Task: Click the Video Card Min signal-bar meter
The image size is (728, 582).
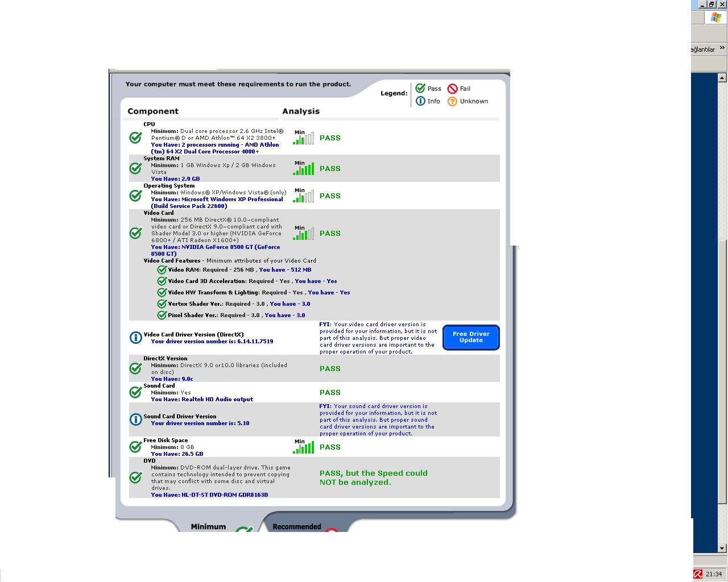Action: click(303, 233)
